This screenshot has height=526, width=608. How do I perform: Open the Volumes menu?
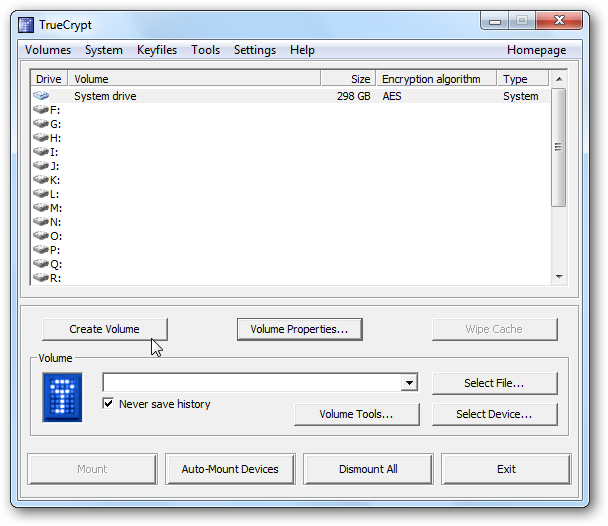(48, 50)
